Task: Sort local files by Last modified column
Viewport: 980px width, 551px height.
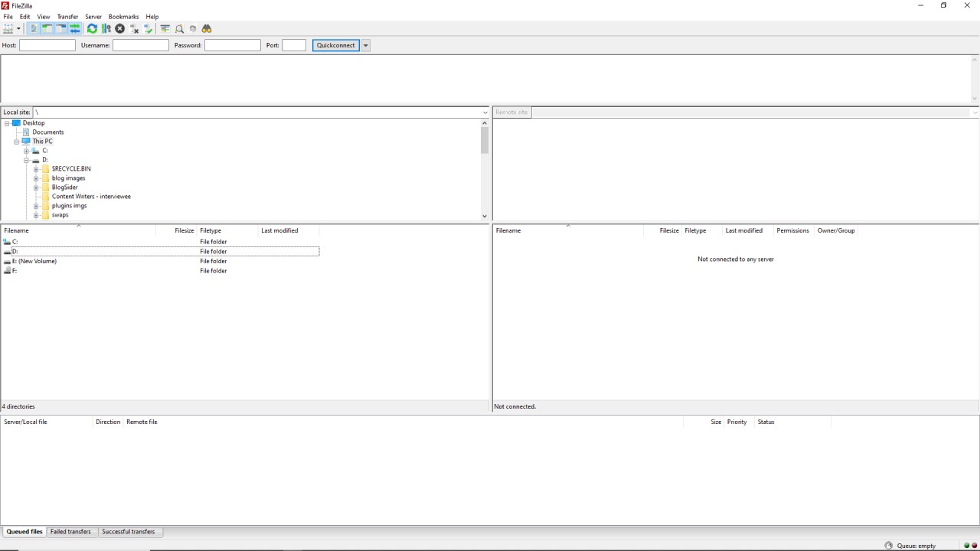Action: coord(289,230)
